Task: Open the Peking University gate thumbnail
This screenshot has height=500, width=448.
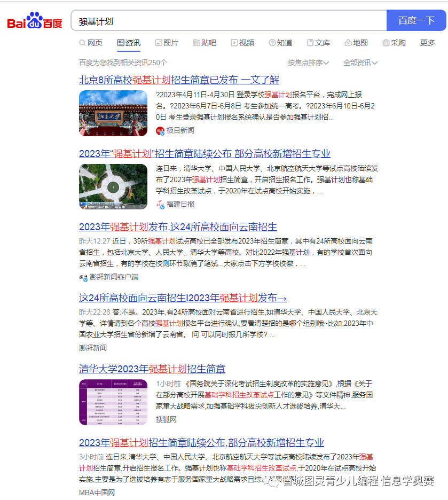Action: pyautogui.click(x=113, y=113)
